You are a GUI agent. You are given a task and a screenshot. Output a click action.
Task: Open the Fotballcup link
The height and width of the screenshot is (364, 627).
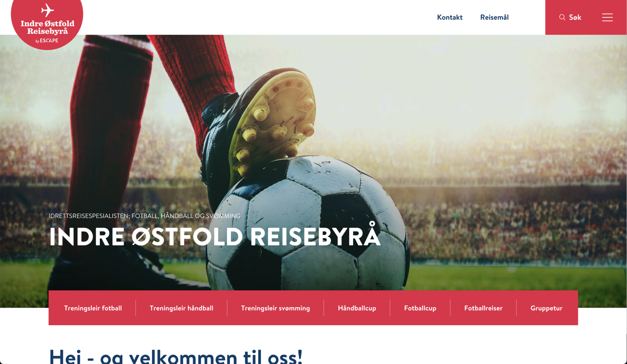(420, 308)
